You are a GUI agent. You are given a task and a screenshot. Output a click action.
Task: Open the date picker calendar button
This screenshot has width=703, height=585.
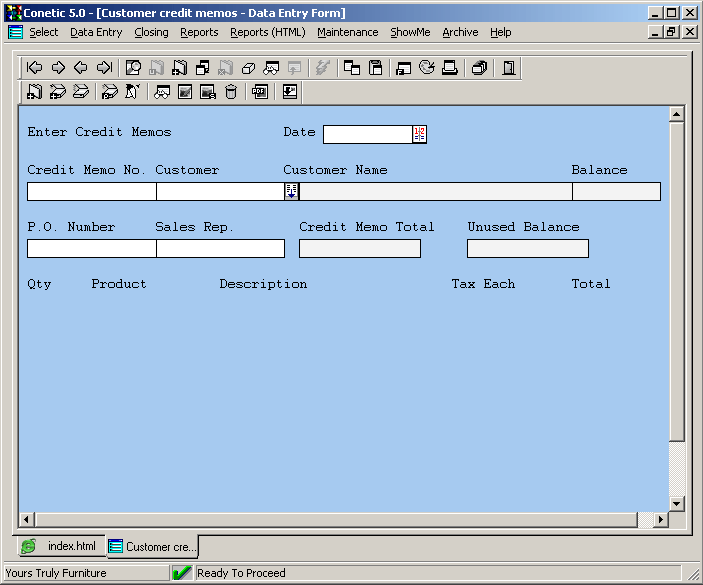coord(419,134)
